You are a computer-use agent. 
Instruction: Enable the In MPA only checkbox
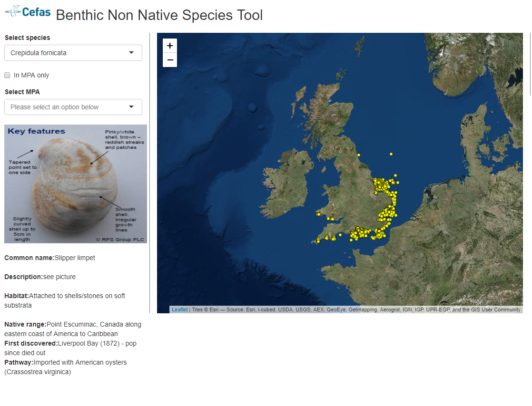pyautogui.click(x=7, y=75)
